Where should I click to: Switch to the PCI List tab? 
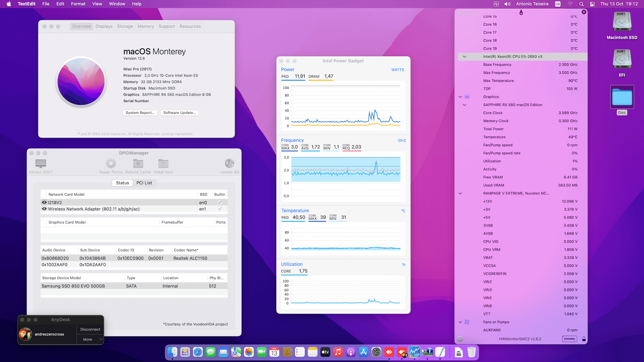[145, 183]
